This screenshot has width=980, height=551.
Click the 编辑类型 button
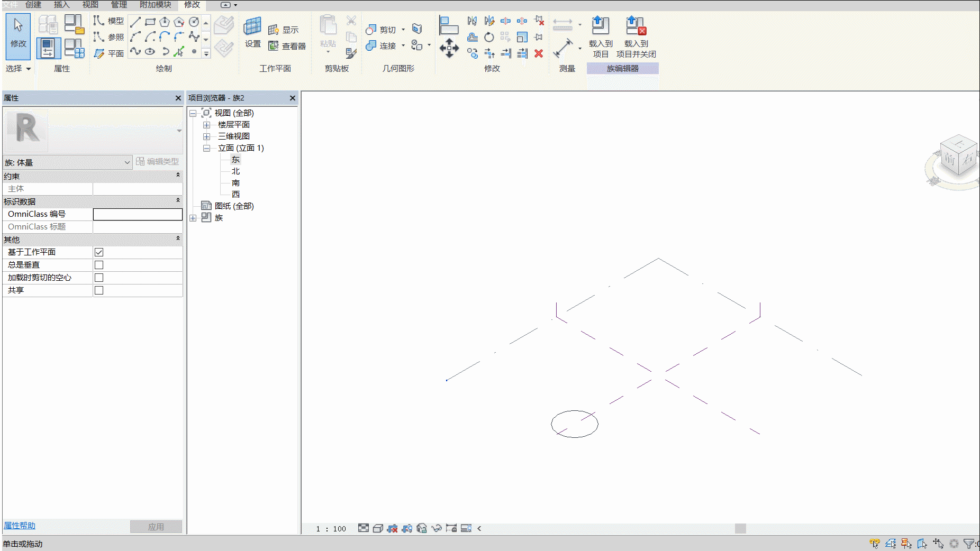pos(157,162)
